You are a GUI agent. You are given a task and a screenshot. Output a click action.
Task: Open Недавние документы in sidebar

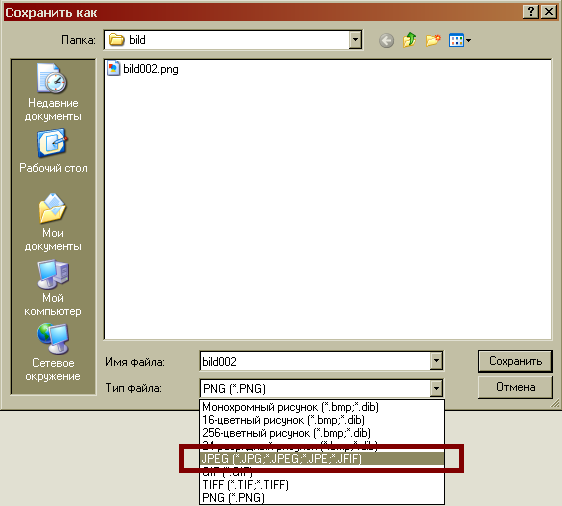53,92
